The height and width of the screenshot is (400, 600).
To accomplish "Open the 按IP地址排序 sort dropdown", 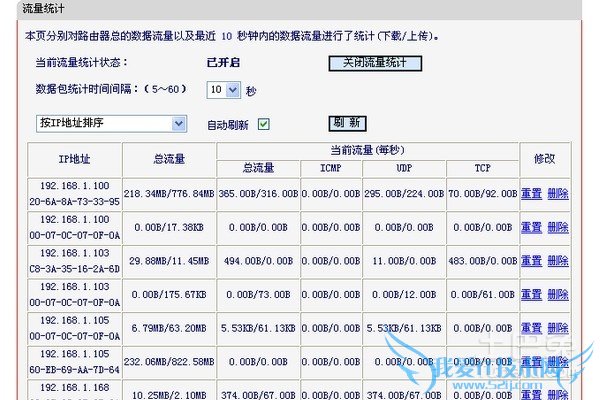I will 111,124.
